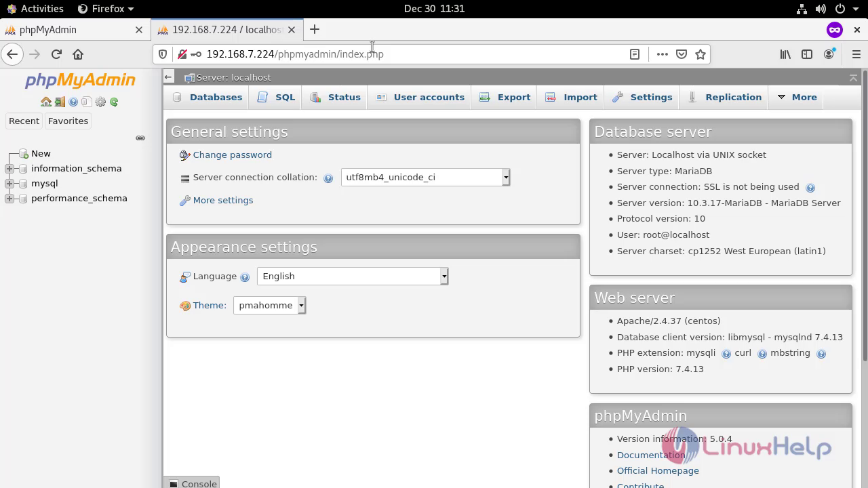
Task: Open the SQL tab
Action: (277, 97)
